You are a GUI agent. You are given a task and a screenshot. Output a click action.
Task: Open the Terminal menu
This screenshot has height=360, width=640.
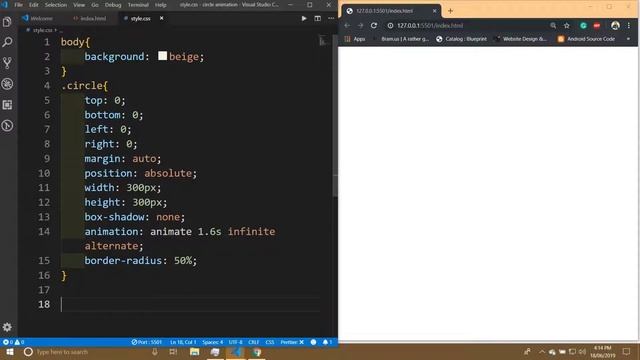[x=138, y=5]
